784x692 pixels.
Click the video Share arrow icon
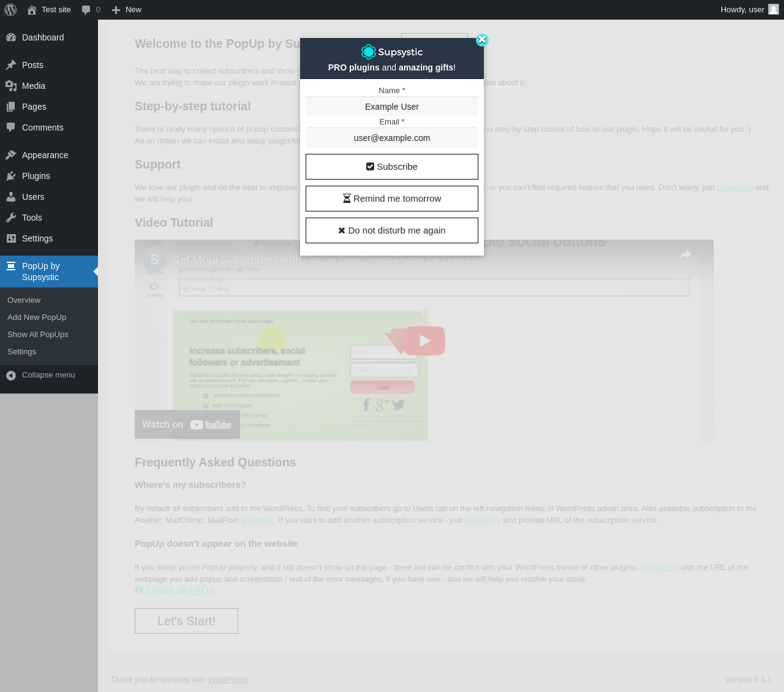click(x=685, y=255)
